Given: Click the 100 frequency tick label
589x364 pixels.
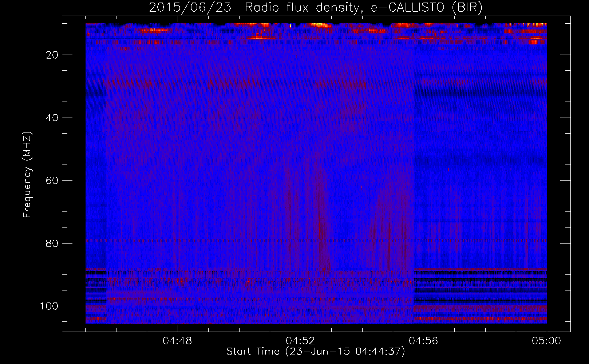Looking at the screenshot, I should click(50, 306).
